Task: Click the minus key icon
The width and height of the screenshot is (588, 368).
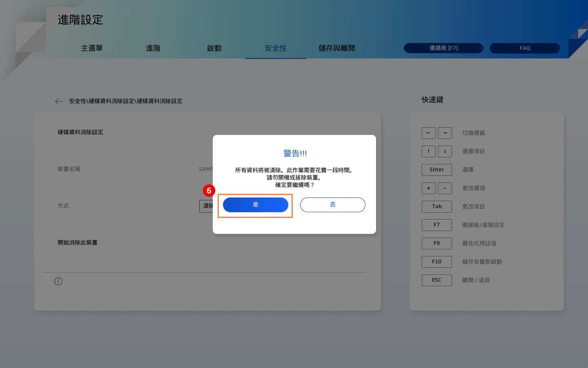Action: point(445,188)
